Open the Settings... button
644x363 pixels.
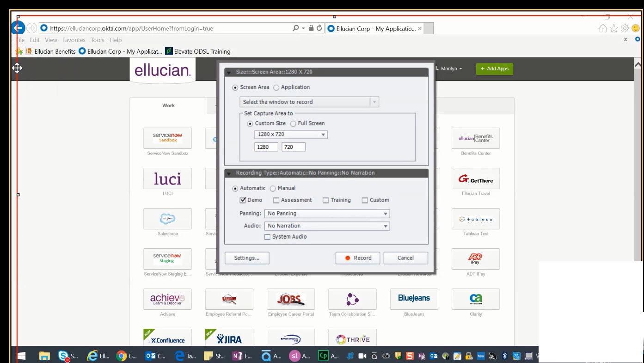click(x=247, y=258)
